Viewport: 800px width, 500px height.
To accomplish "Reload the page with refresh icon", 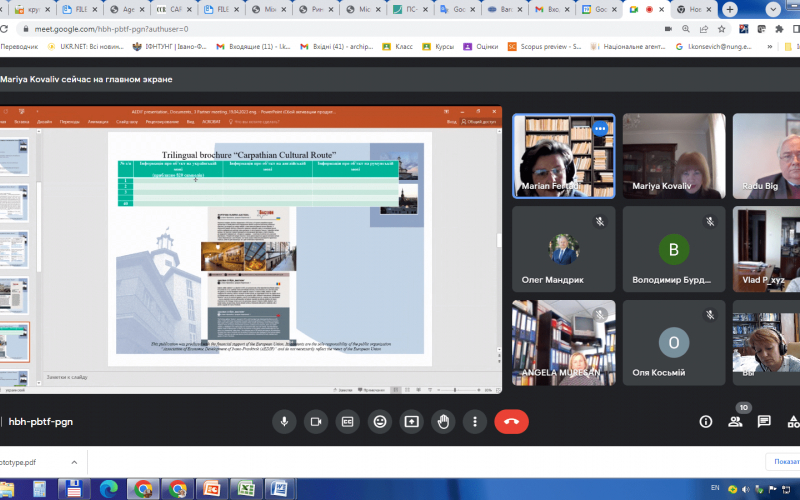I will (x=4, y=29).
